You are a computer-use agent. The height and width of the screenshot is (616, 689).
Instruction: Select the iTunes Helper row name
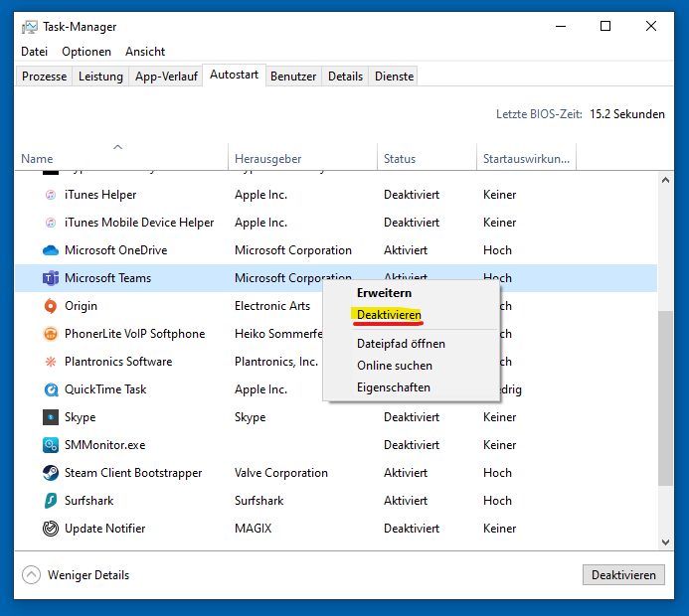(x=100, y=195)
